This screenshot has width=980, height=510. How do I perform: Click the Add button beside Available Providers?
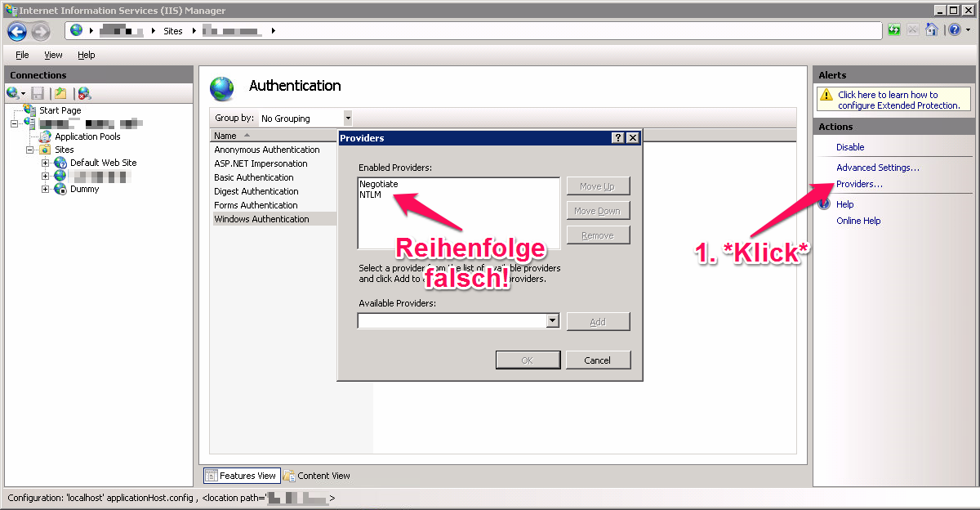click(x=598, y=322)
